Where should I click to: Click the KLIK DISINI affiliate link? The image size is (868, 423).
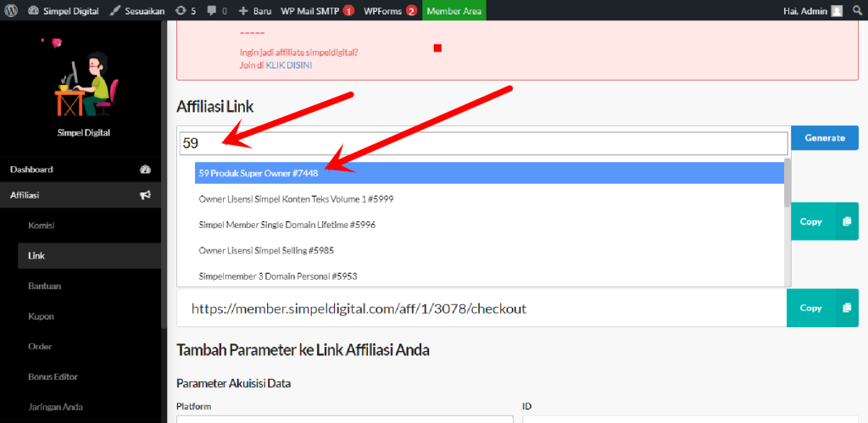(289, 65)
